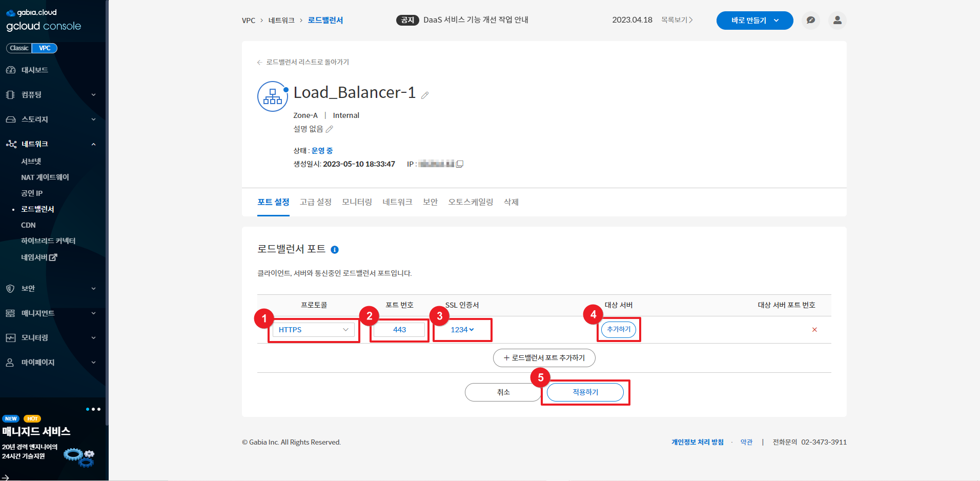Click the 적용하기 button

585,392
